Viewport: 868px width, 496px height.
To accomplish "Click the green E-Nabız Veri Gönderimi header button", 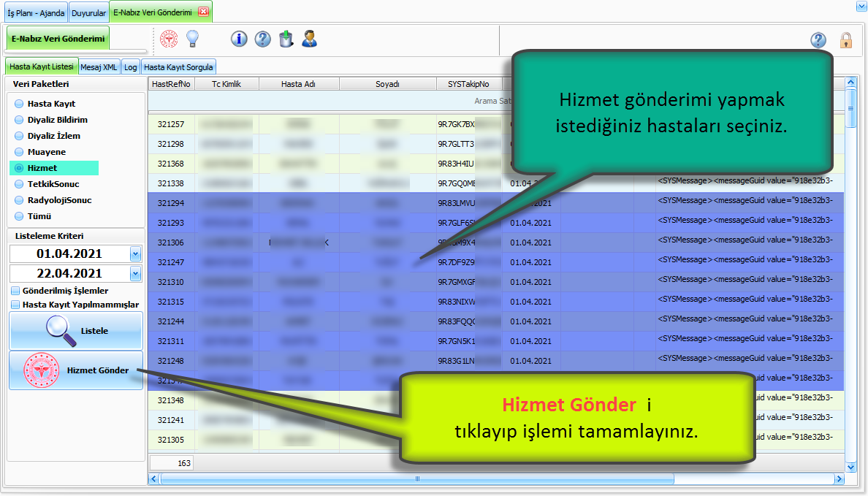I will click(x=58, y=39).
